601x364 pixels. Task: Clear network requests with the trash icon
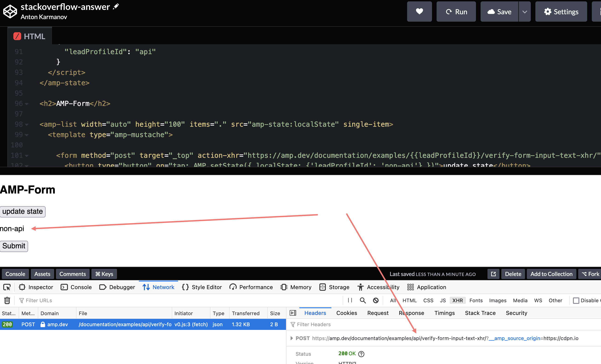click(x=7, y=300)
